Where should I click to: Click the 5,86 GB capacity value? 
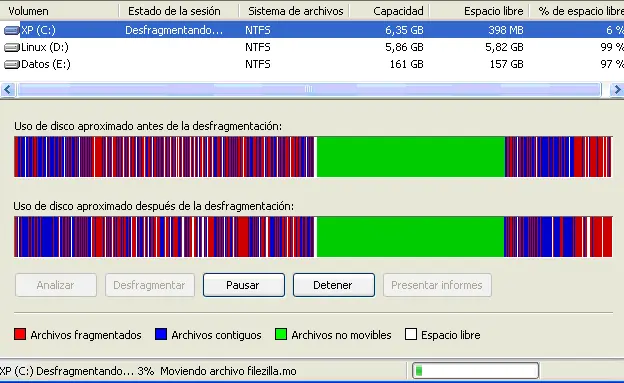point(404,47)
